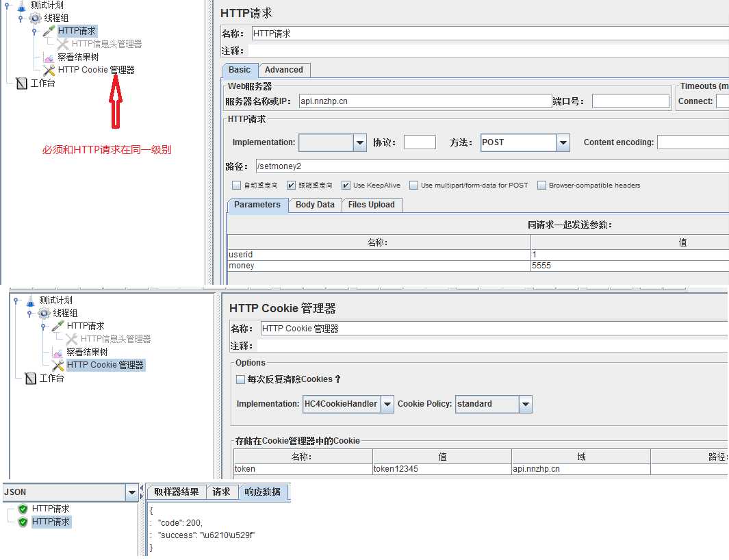Click the Timeouts Connect field

click(x=722, y=101)
